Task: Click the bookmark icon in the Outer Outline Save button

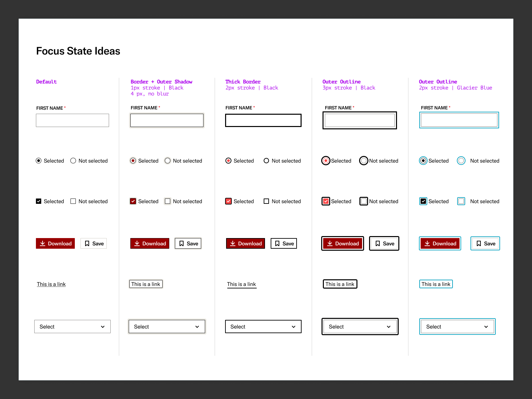Action: coord(378,243)
